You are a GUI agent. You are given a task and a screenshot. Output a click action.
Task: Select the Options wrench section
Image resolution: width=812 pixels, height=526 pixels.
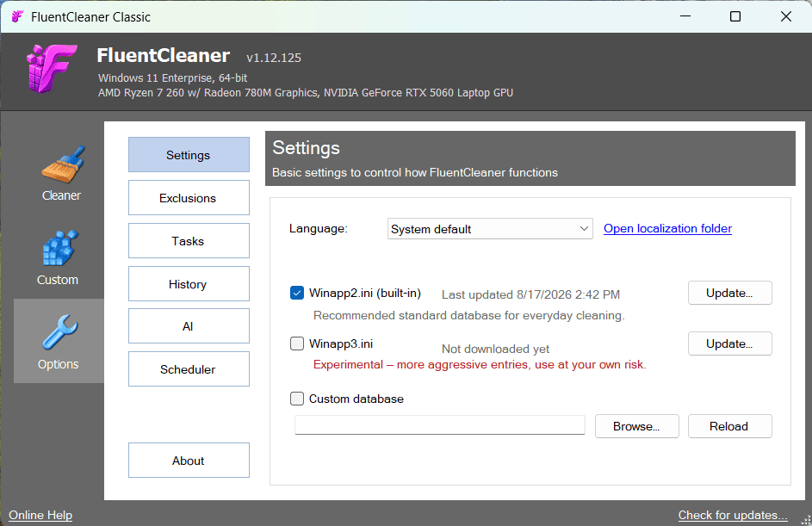pyautogui.click(x=59, y=341)
